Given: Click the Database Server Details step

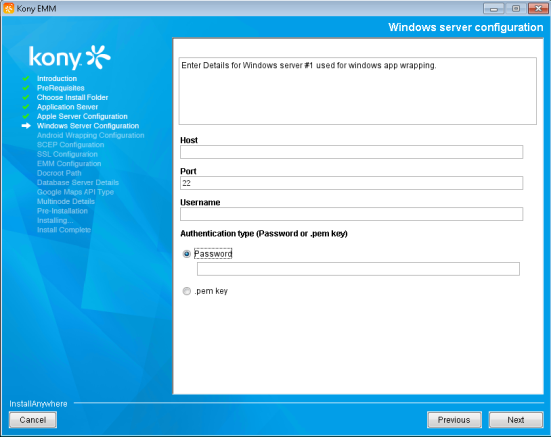Looking at the screenshot, I should pos(78,183).
